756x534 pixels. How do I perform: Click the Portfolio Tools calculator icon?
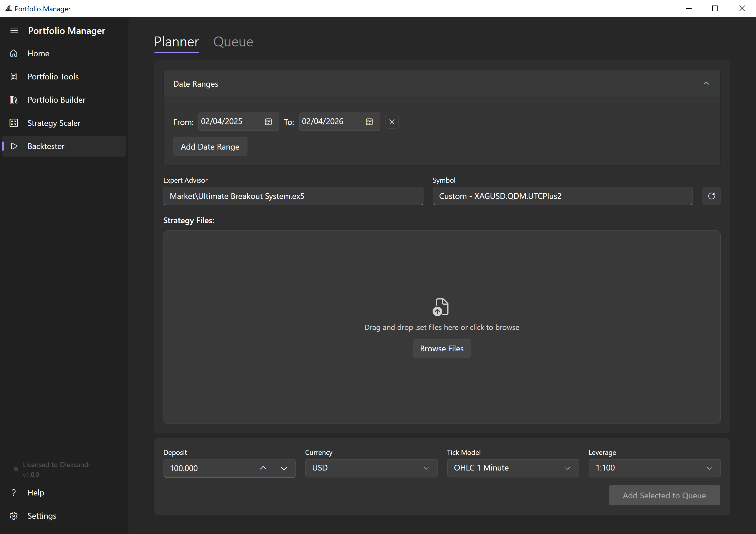[14, 77]
